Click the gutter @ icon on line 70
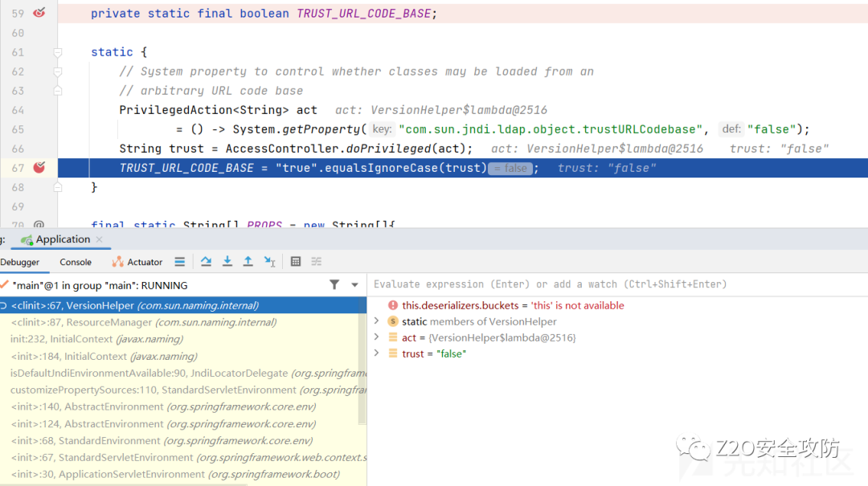 (x=39, y=225)
